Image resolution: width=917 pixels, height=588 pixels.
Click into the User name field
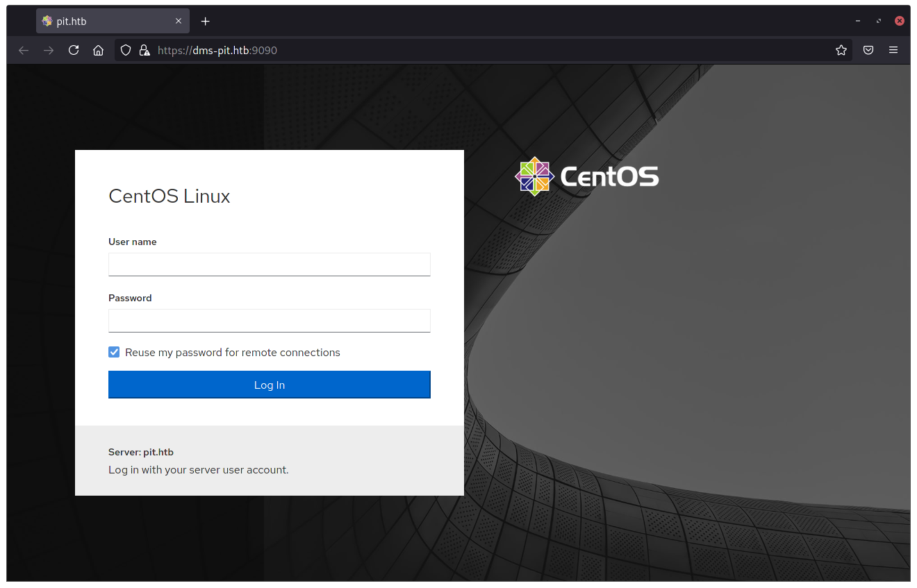click(x=270, y=264)
